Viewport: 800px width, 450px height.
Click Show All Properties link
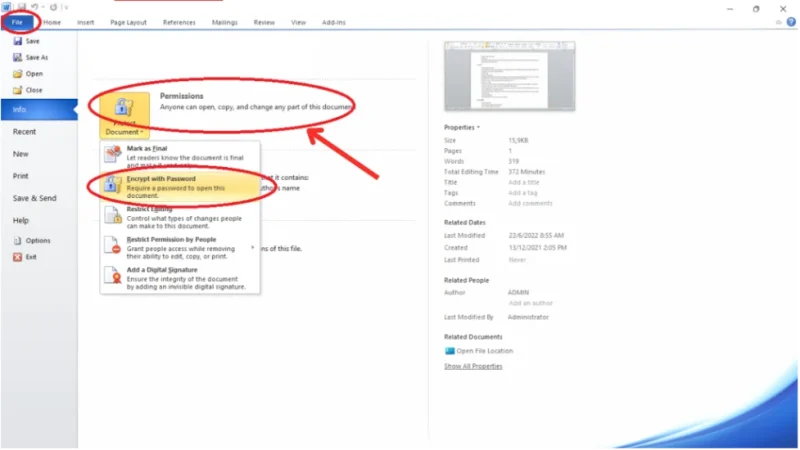[x=473, y=366]
